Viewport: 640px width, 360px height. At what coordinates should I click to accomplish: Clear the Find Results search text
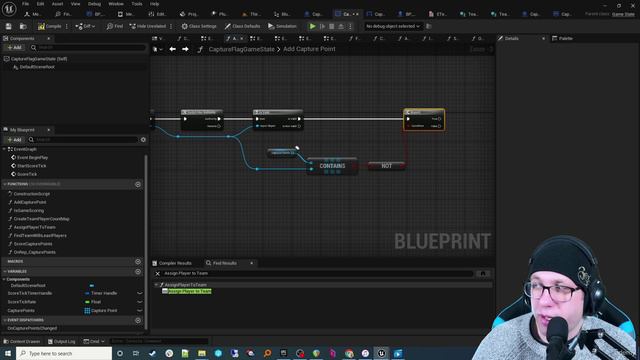158,273
